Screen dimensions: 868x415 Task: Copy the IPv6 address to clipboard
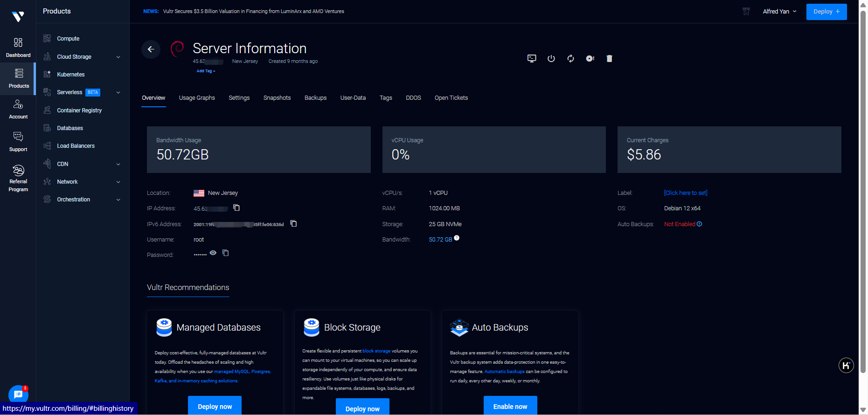point(293,224)
